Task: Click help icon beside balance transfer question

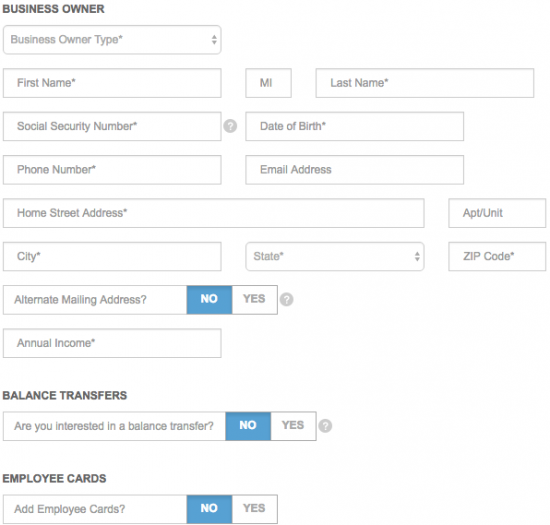Action: (325, 426)
